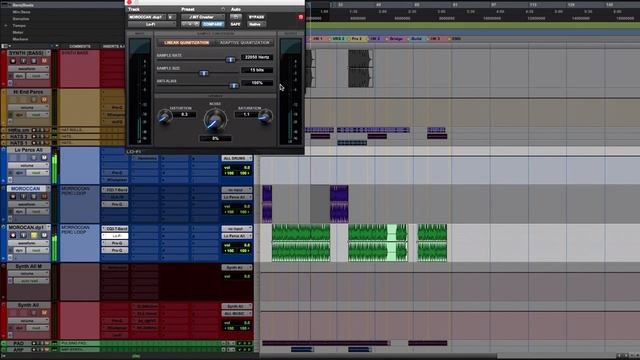The image size is (640, 360).
Task: Click the BYPASS button in Lo-Fi plug-in
Action: pos(256,17)
